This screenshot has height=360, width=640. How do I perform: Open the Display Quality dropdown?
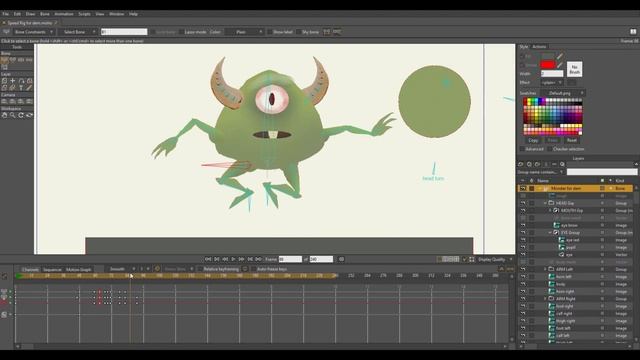(x=495, y=260)
